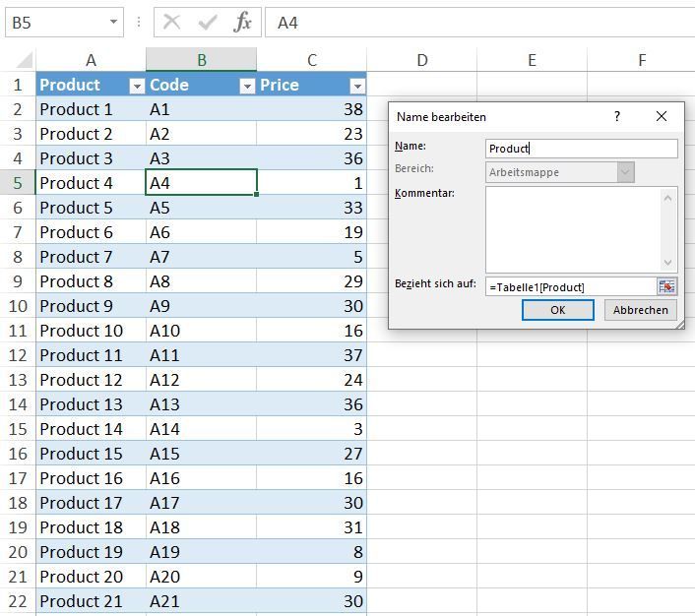Click the fill handle of cell B5
This screenshot has height=616, width=695.
(256, 194)
